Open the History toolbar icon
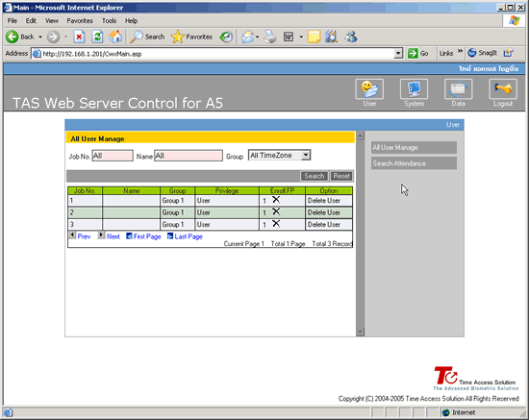The image size is (529, 420). [226, 37]
